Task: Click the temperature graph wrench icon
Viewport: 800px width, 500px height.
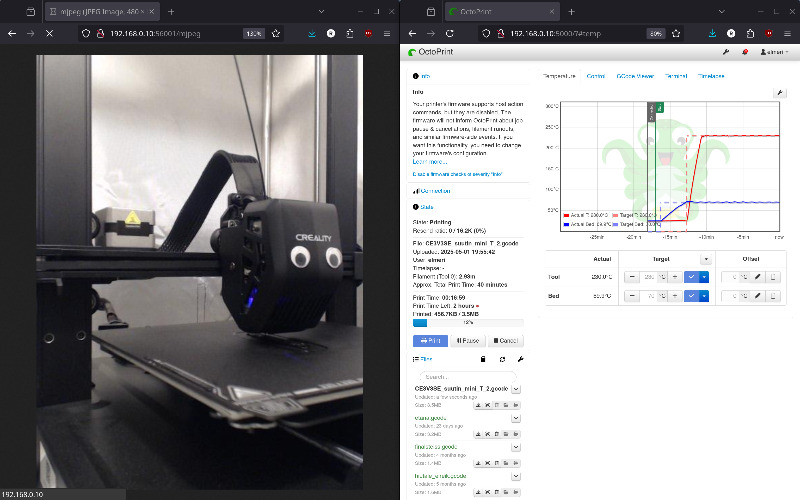Action: coord(778,92)
